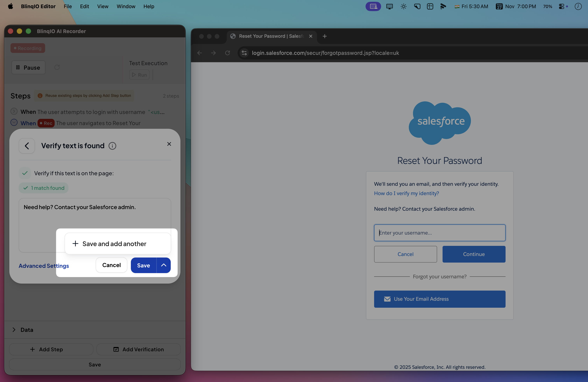This screenshot has height=382, width=588.
Task: Toggle the second When step circle
Action: coord(14,123)
